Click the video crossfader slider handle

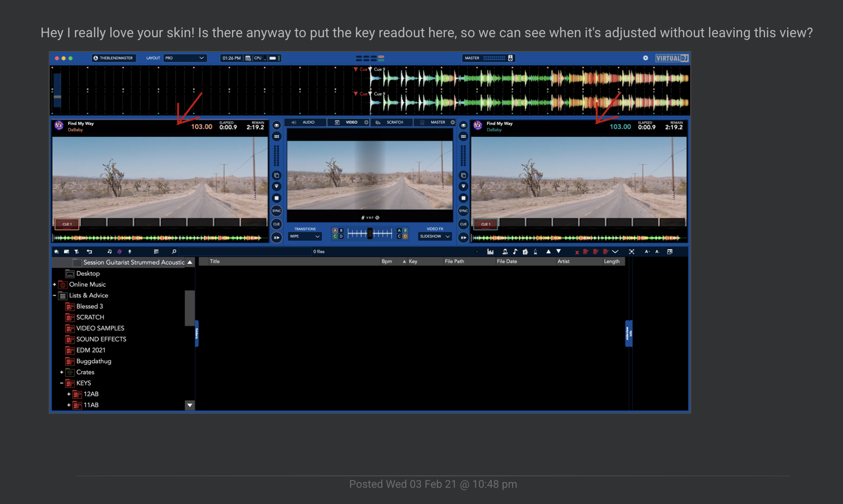click(370, 233)
